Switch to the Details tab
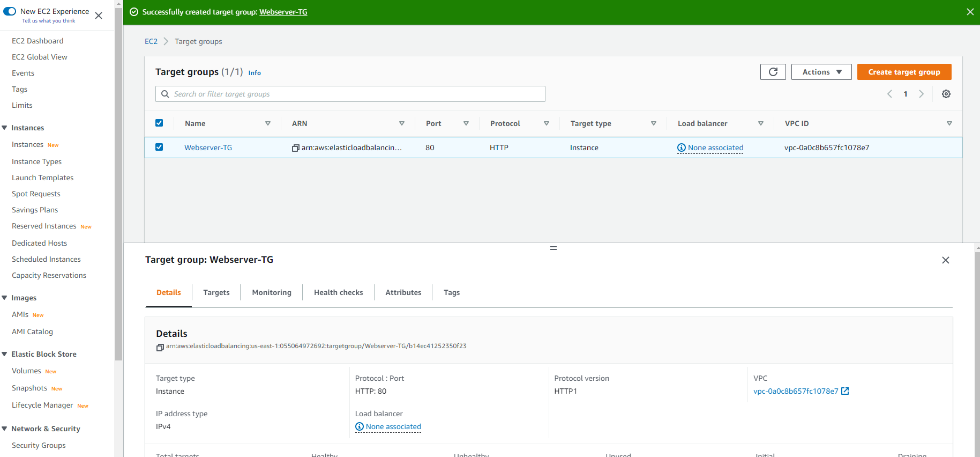Screen dimensions: 980x457 point(169,292)
